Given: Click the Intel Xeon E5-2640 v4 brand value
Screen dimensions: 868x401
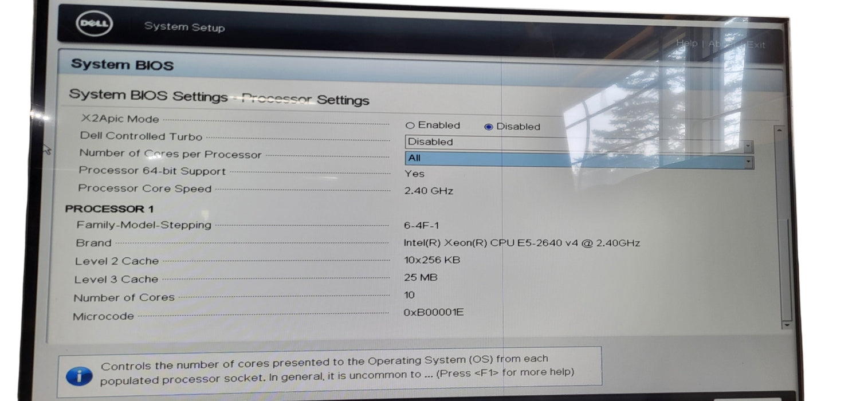Looking at the screenshot, I should coord(521,243).
